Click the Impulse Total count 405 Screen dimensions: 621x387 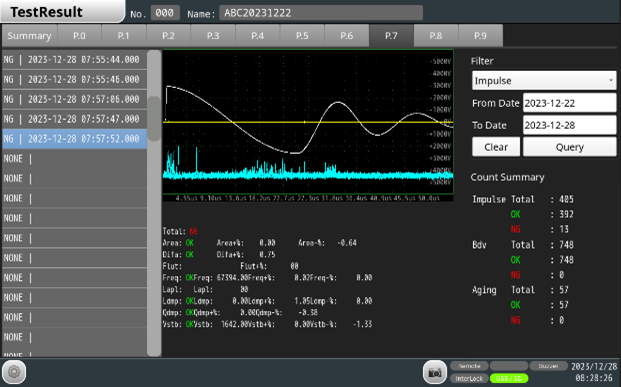pos(566,199)
